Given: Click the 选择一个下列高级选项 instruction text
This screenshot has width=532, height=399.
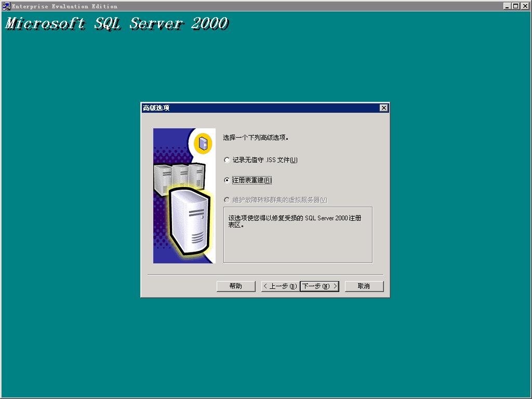Looking at the screenshot, I should pyautogui.click(x=256, y=137).
